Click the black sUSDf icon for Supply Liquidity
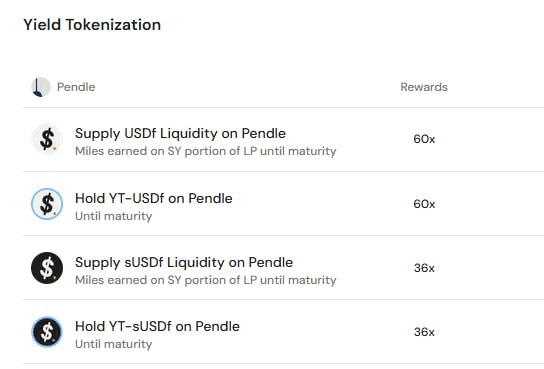Screen dimensions: 544x369 pos(47,268)
